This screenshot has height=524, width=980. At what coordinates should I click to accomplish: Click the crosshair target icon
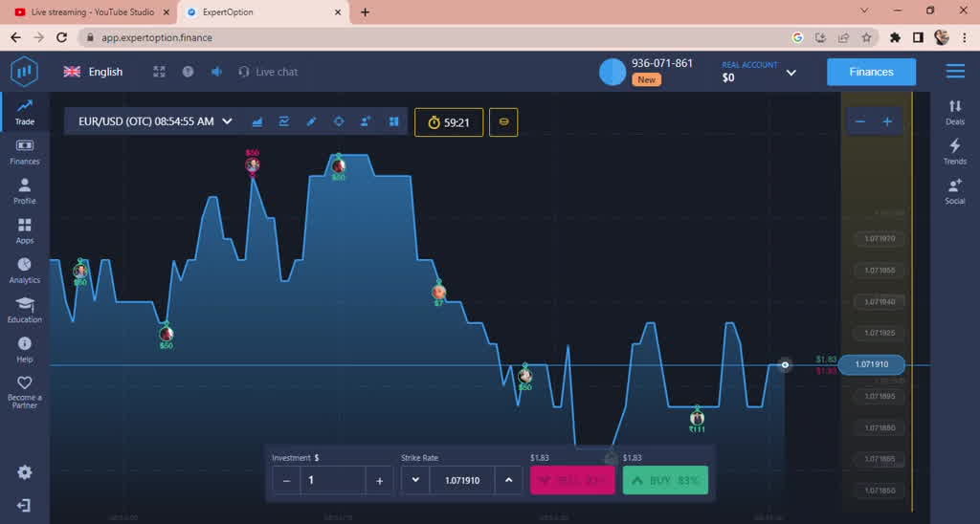[x=338, y=121]
